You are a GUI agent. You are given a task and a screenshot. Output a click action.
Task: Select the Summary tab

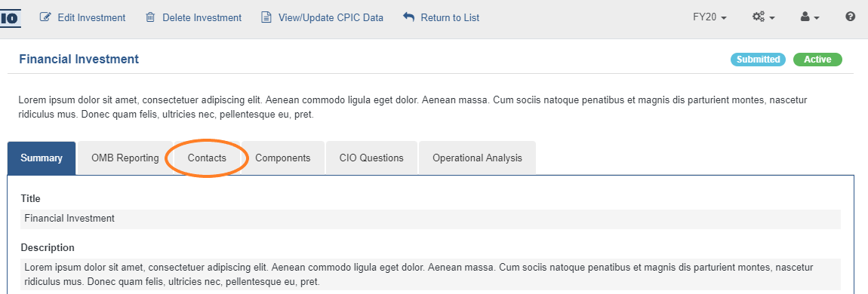click(42, 158)
